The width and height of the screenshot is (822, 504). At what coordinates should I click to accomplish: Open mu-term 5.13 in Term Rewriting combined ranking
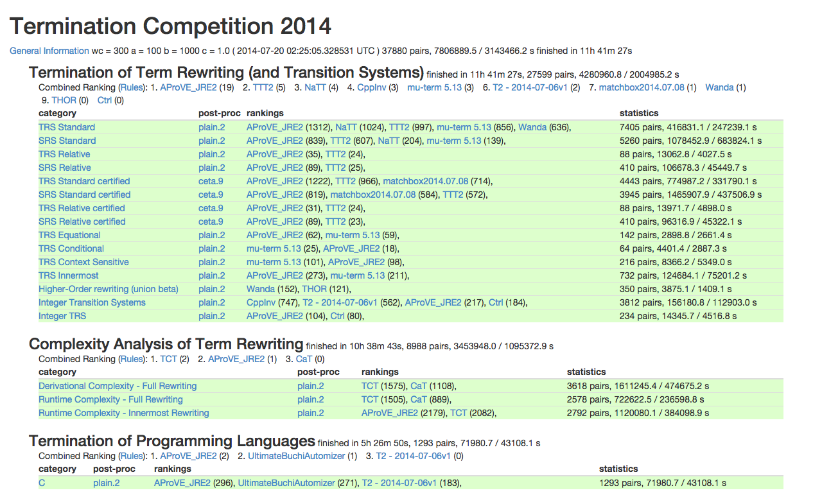[x=434, y=87]
